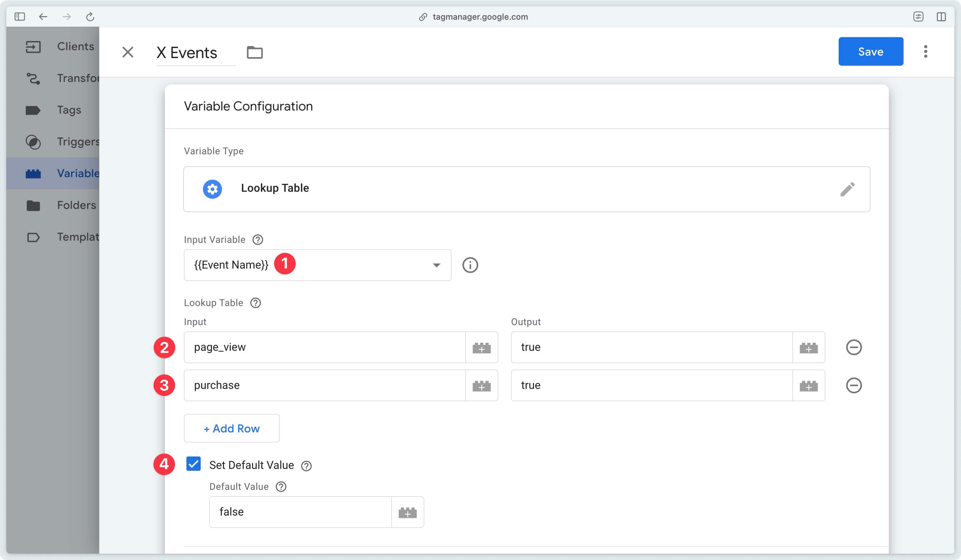Uncheck Set Default Value checkbox
This screenshot has width=961, height=560.
click(x=193, y=464)
